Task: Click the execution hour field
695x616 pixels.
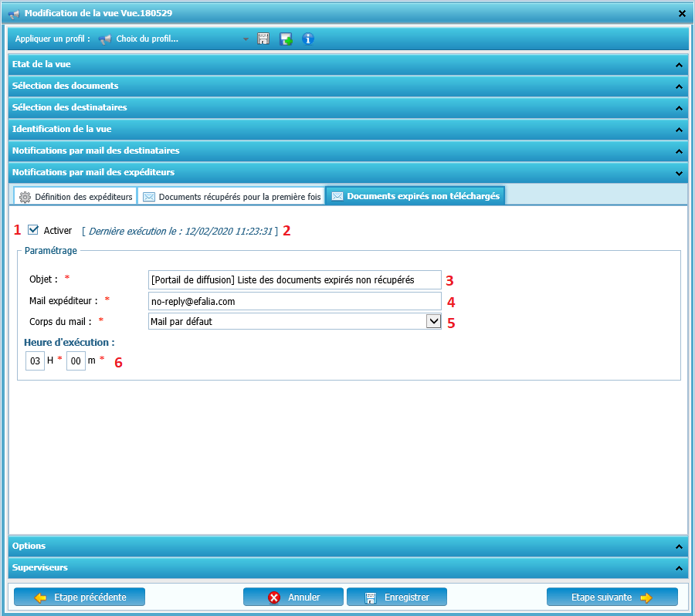Action: [x=35, y=360]
